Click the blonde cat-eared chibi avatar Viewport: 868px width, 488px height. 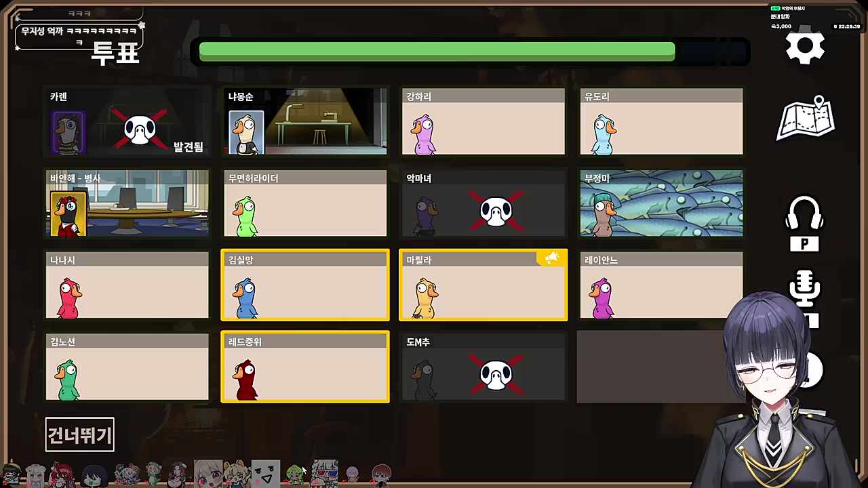[x=235, y=474]
